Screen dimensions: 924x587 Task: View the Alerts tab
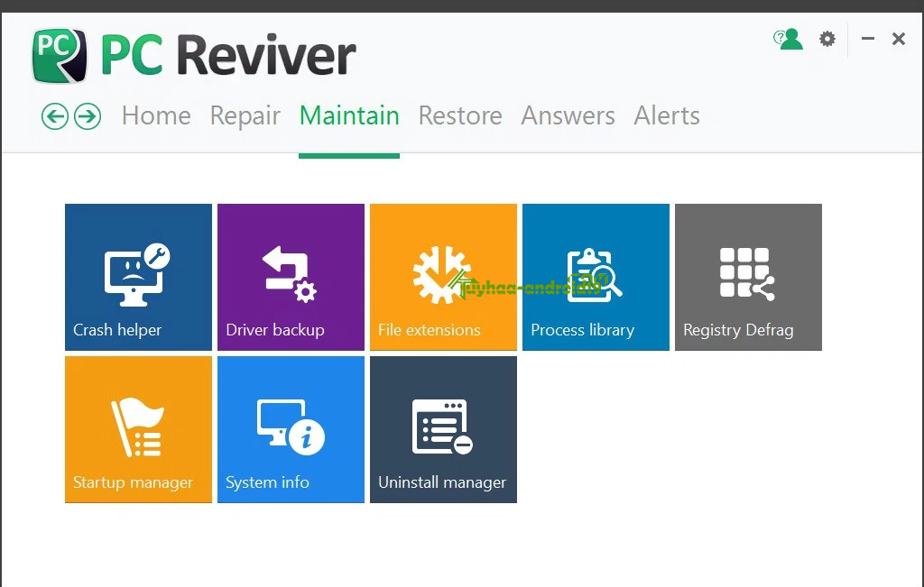667,115
